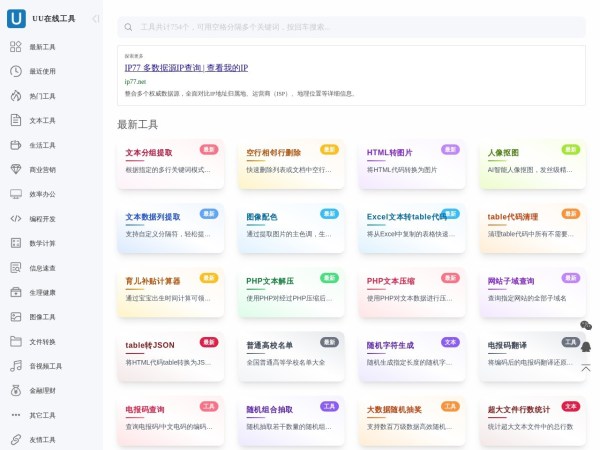Open the 热门工具 flame icon
Image resolution: width=600 pixels, height=450 pixels.
click(16, 96)
